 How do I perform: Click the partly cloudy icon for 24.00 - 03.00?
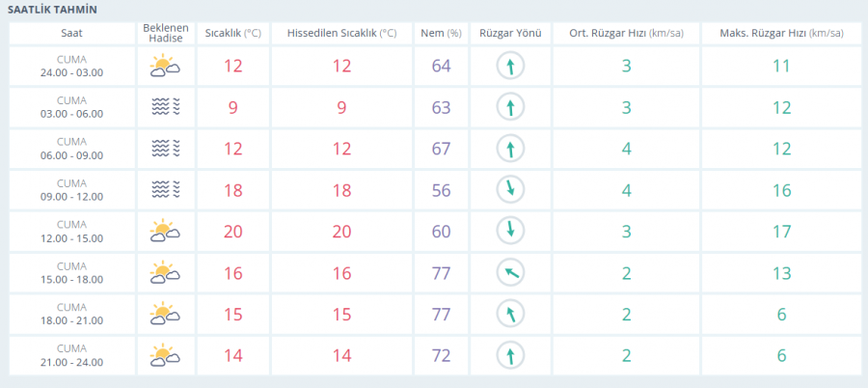(165, 67)
